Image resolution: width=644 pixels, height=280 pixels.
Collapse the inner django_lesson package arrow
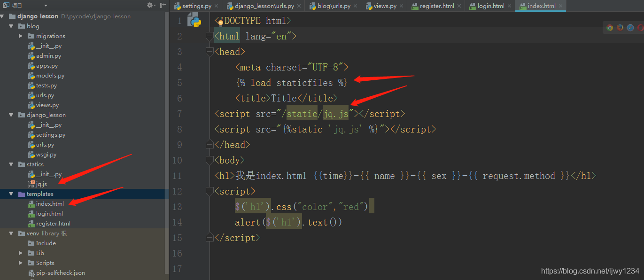(x=11, y=115)
